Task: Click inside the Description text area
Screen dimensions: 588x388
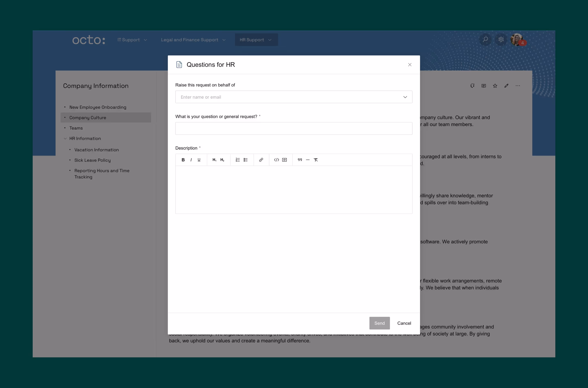Action: (294, 190)
